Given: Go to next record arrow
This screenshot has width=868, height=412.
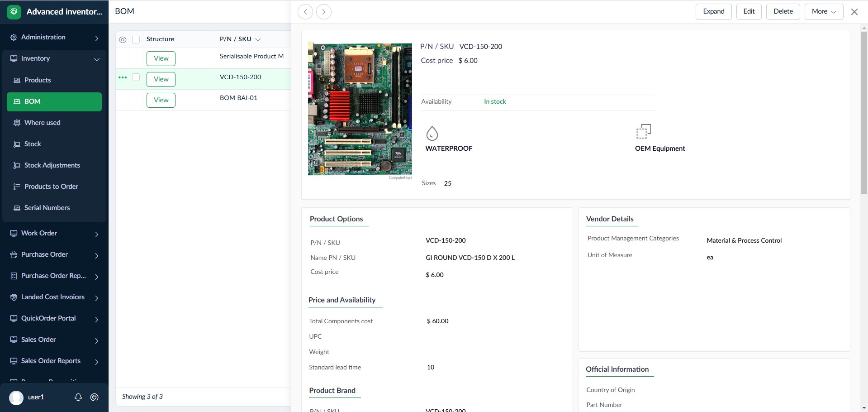Looking at the screenshot, I should [x=324, y=12].
